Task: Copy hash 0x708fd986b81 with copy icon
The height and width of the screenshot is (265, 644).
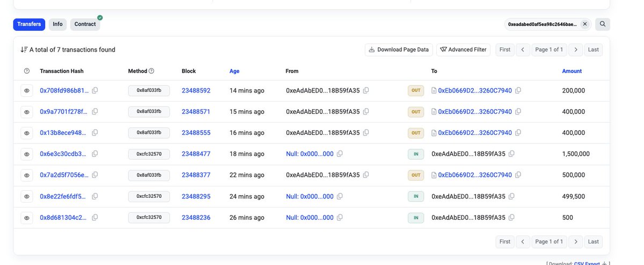Action: point(95,90)
